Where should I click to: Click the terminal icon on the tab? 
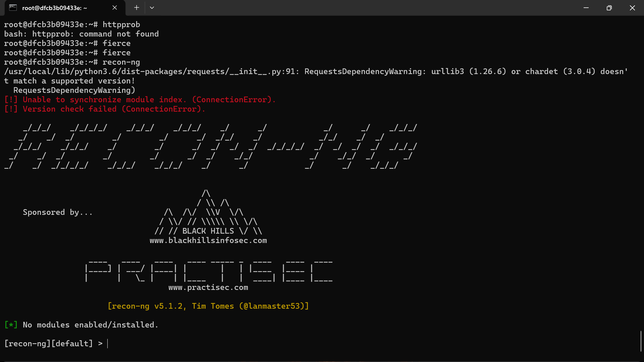pyautogui.click(x=13, y=7)
